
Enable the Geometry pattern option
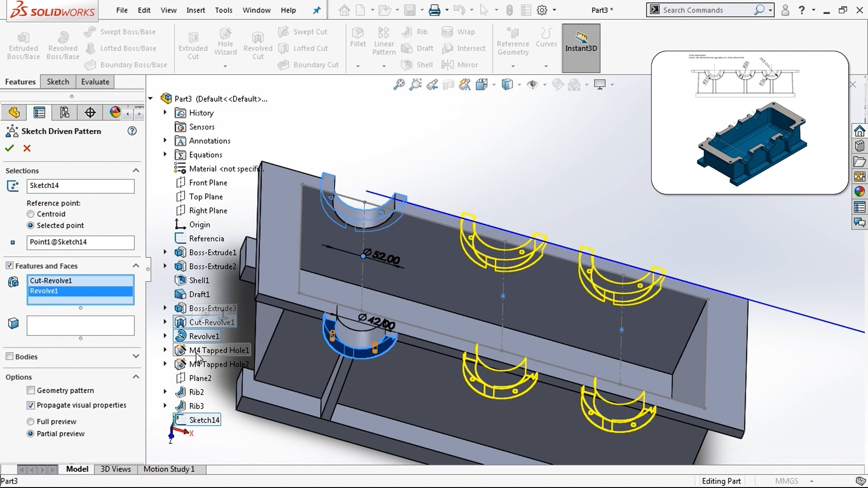point(30,390)
